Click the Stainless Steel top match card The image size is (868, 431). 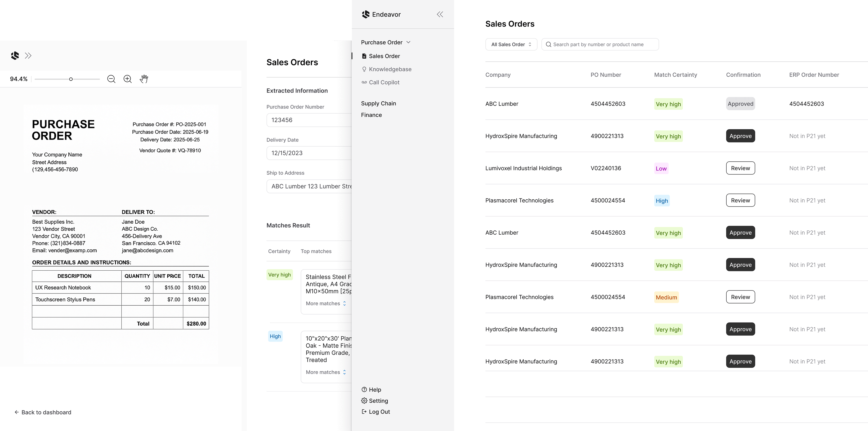[326, 292]
